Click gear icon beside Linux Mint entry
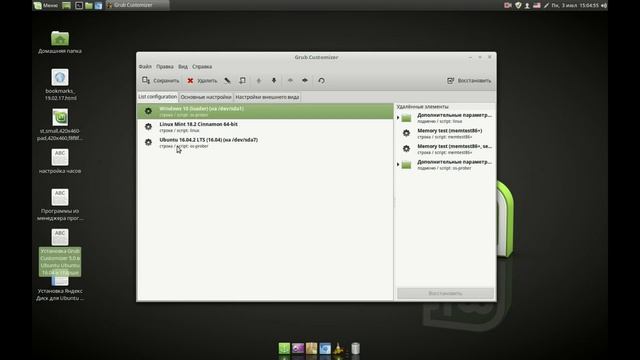This screenshot has width=640, height=360. 148,127
